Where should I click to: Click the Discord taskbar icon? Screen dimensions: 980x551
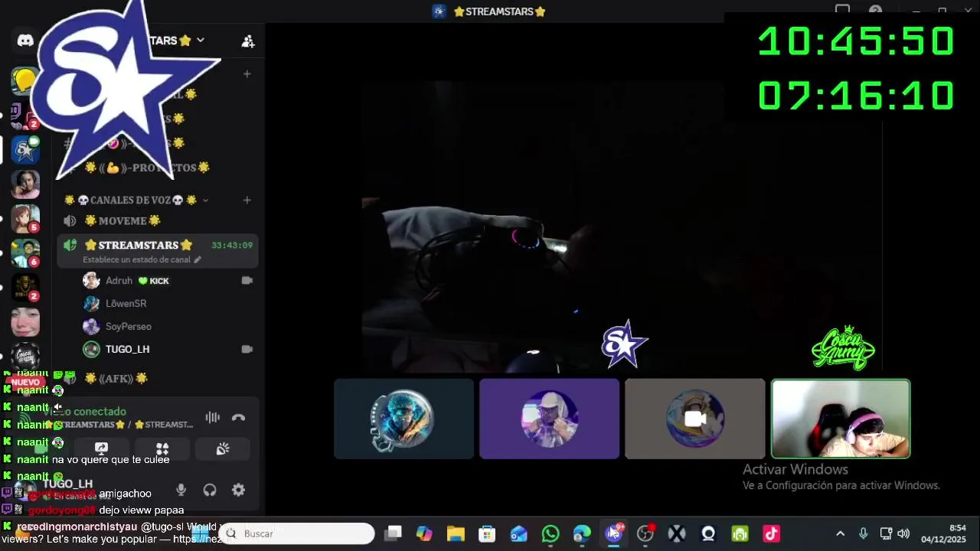tap(613, 533)
